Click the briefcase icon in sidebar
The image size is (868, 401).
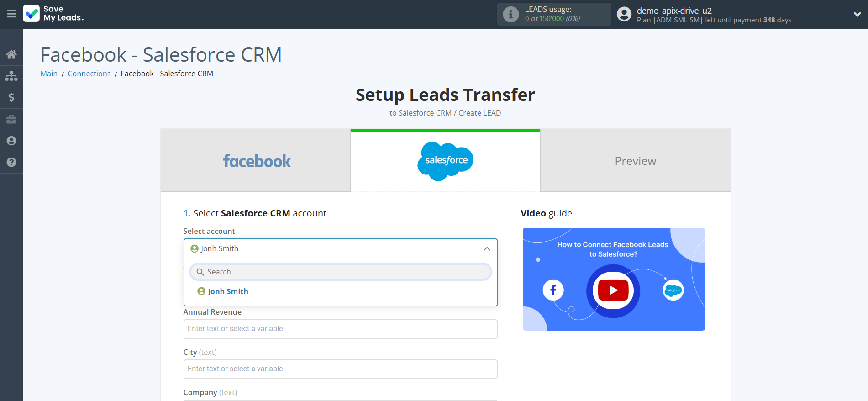11,119
